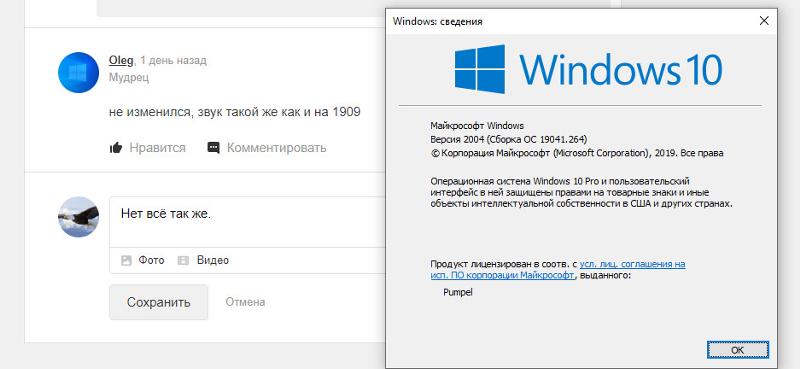Click the photo icon beside Фото

126,261
